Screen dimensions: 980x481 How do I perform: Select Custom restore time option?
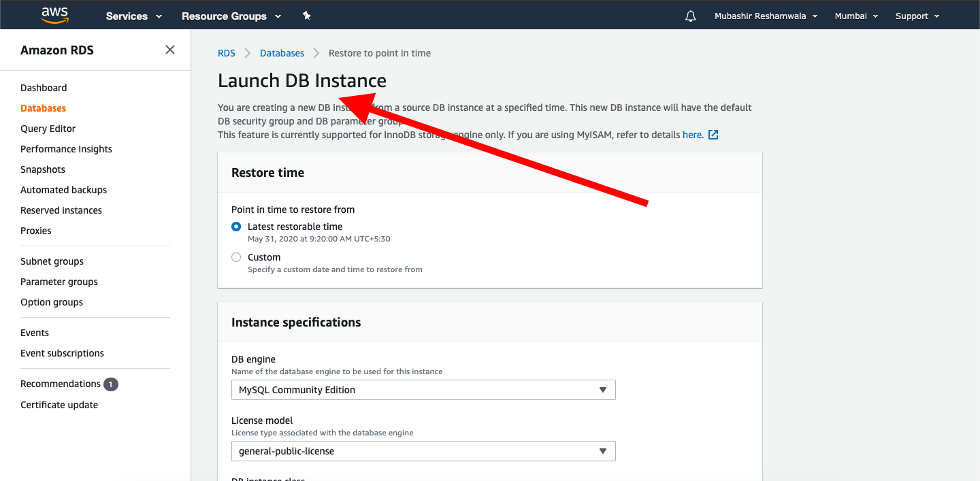click(236, 257)
